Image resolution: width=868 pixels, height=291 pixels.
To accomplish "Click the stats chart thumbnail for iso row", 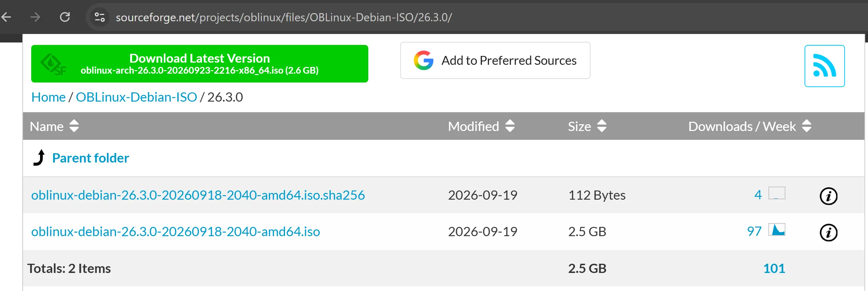I will click(x=777, y=229).
